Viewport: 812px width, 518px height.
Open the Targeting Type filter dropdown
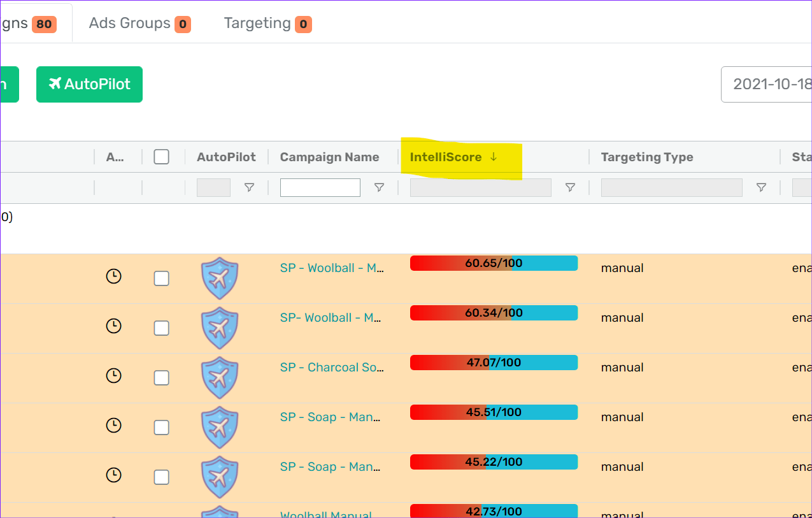point(671,187)
